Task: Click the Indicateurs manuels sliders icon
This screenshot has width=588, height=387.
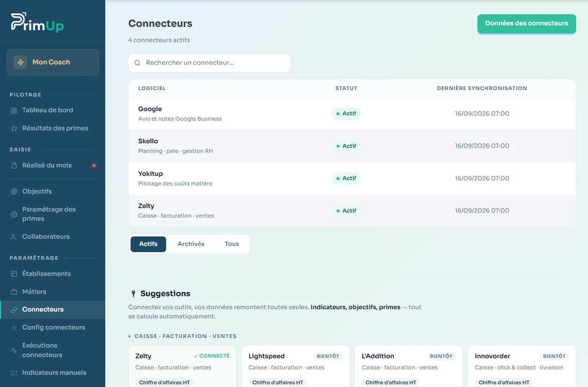Action: tap(14, 373)
